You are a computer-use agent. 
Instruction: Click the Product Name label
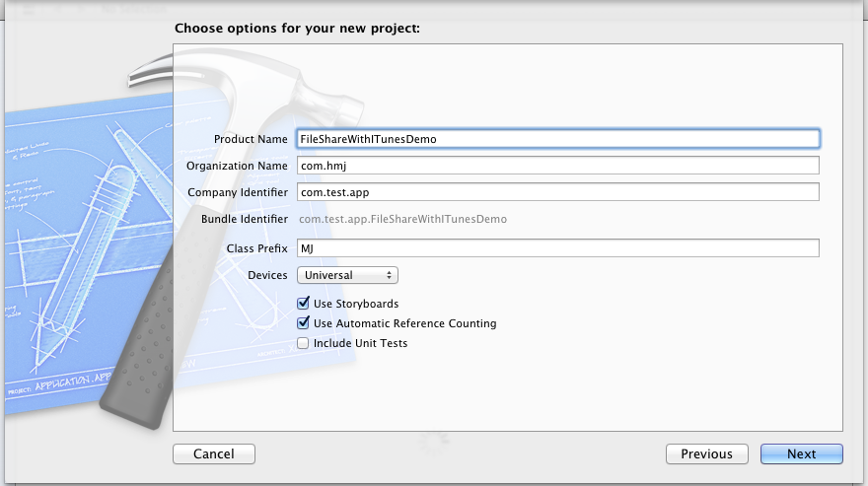click(x=251, y=139)
